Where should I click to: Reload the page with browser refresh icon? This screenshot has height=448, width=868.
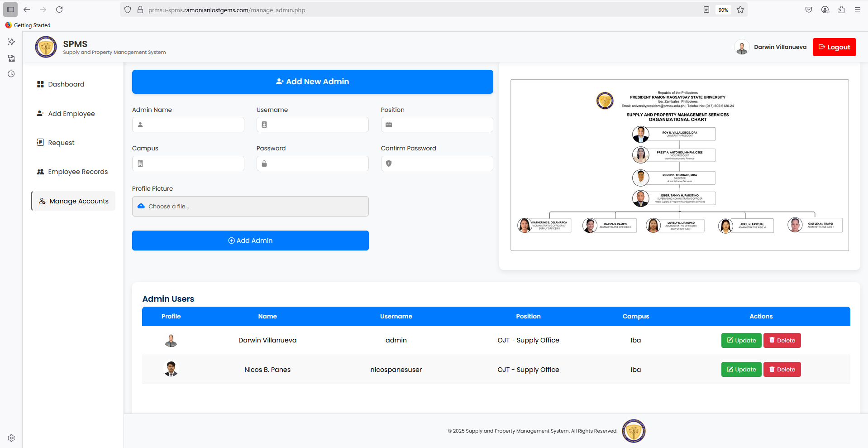59,10
